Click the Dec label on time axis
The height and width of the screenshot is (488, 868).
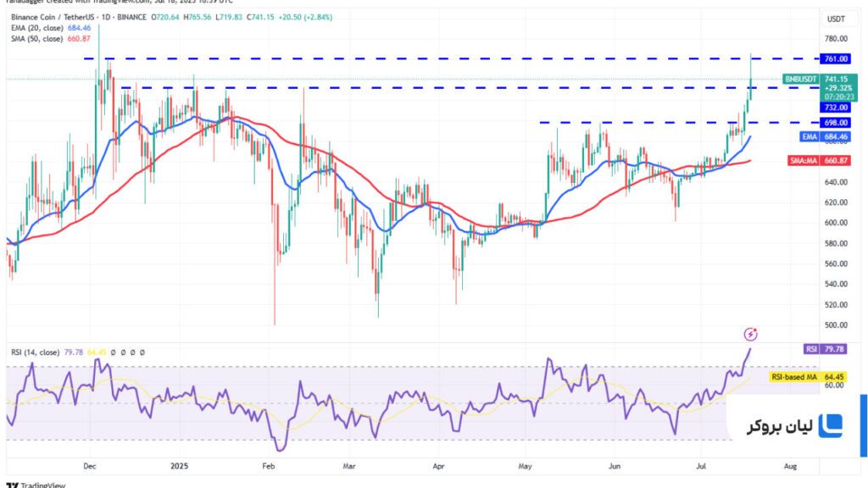90,467
